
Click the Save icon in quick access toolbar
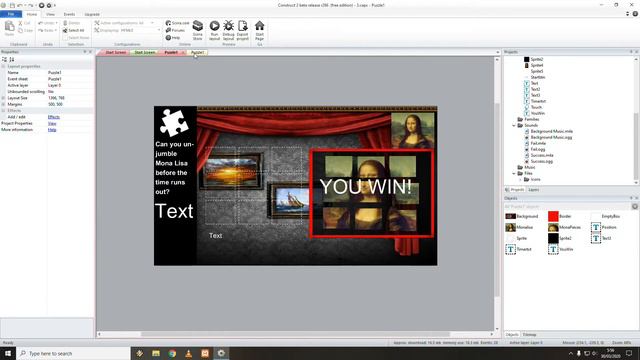pos(12,5)
